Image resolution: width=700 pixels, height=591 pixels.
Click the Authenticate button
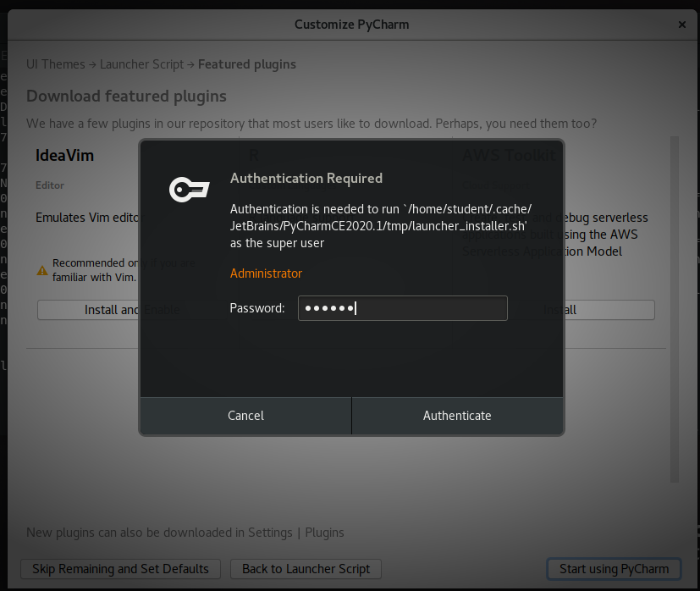(457, 415)
